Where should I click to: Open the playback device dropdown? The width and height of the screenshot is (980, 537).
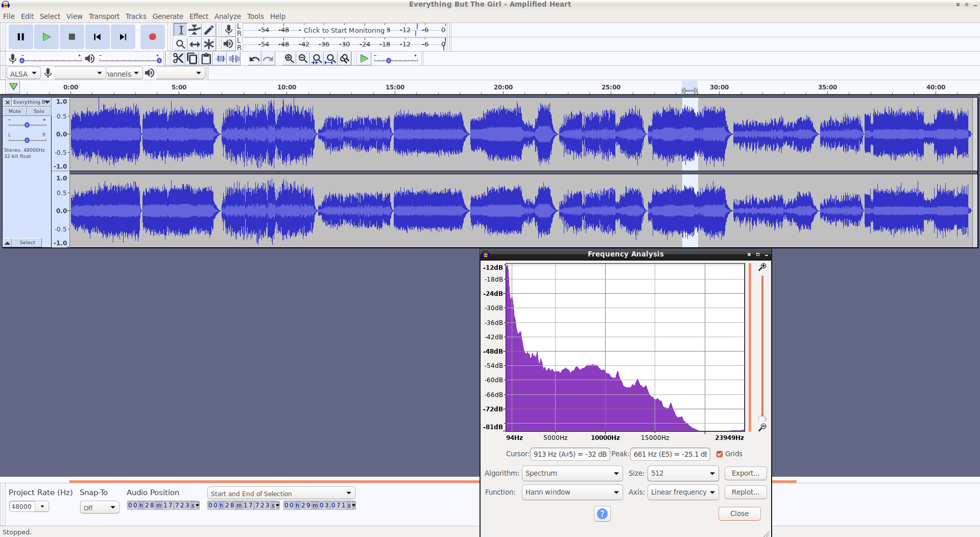click(x=180, y=74)
